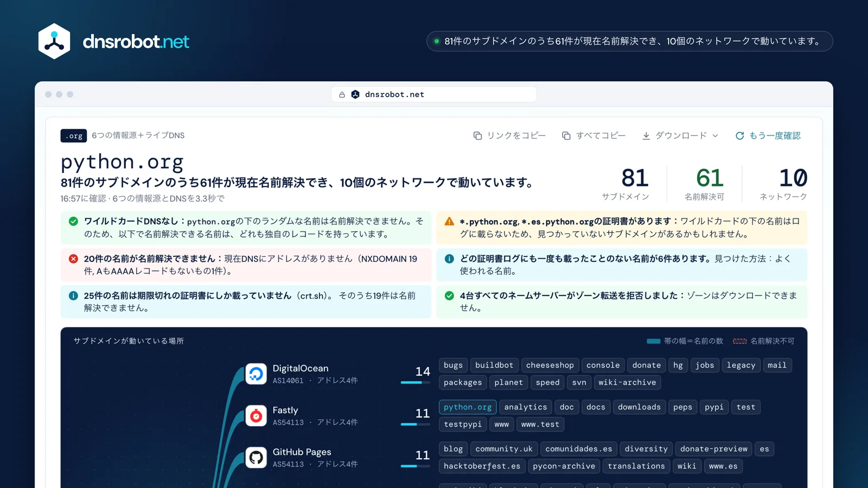Click the 61 名前解決可 stat
Image resolution: width=868 pixels, height=488 pixels.
point(705,184)
